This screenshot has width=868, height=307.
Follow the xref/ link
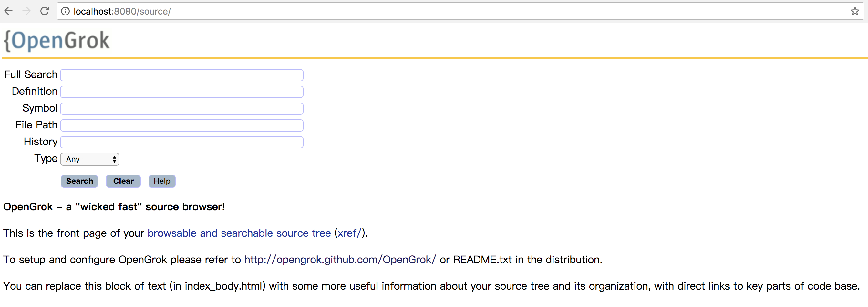pyautogui.click(x=349, y=233)
